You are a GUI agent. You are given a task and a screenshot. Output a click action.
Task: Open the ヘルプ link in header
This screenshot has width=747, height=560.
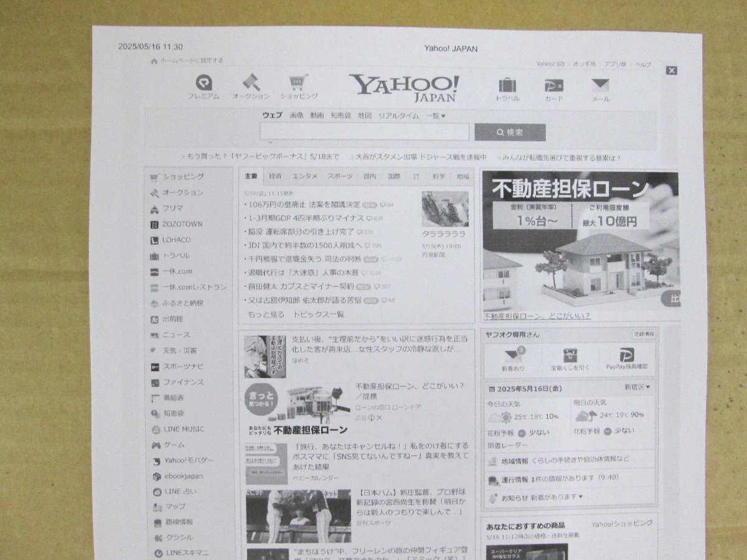tap(643, 65)
